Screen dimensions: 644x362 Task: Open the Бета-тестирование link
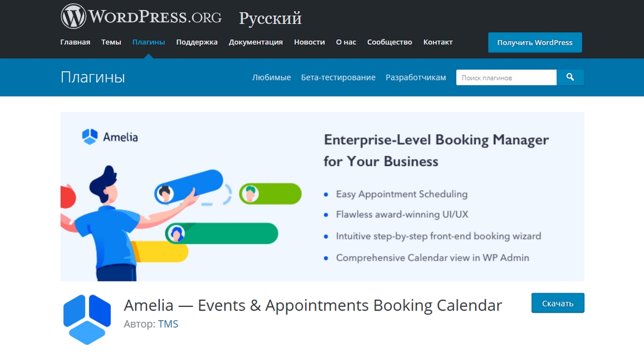(x=338, y=77)
